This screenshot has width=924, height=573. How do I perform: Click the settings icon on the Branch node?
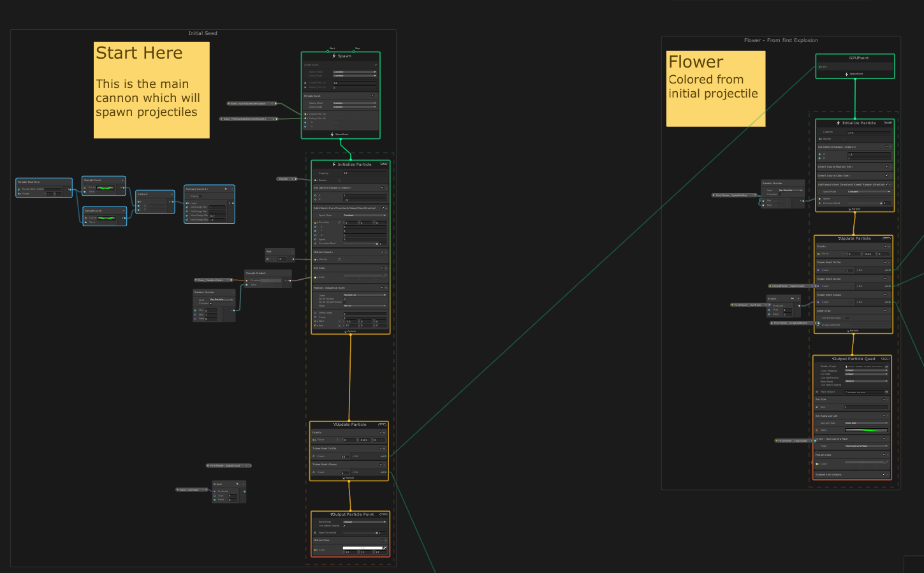[x=237, y=484]
